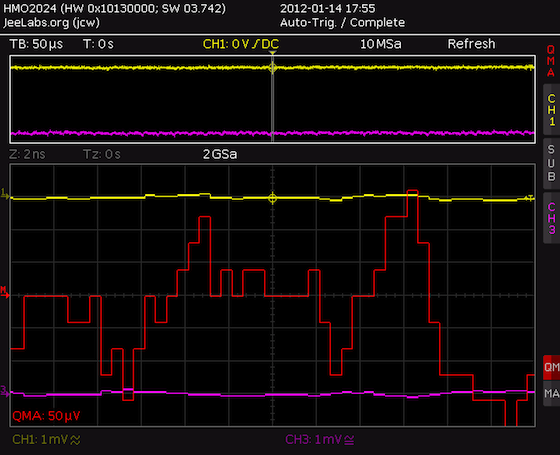Switch to the CH3 channel tab
Image resolution: width=560 pixels, height=455 pixels.
551,218
